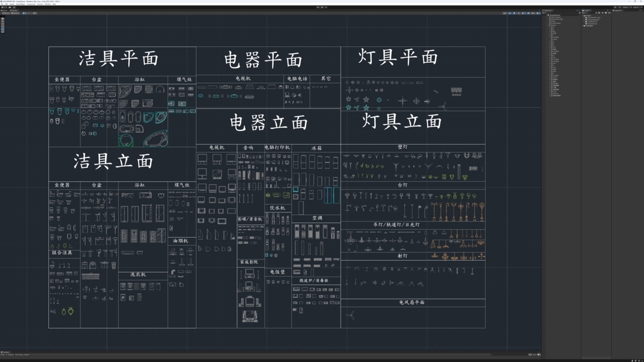The image size is (644, 362).
Task: Select the Project tab
Action: (x=587, y=10)
